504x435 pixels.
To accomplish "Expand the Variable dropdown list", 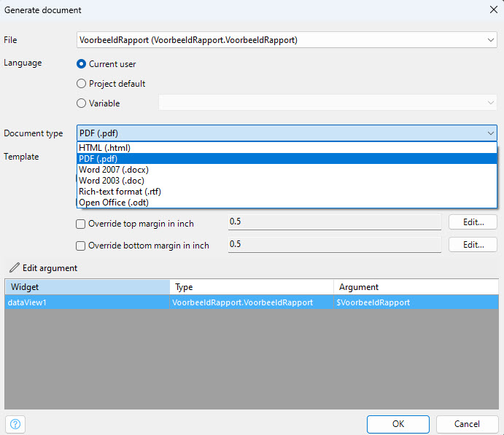I will 491,103.
